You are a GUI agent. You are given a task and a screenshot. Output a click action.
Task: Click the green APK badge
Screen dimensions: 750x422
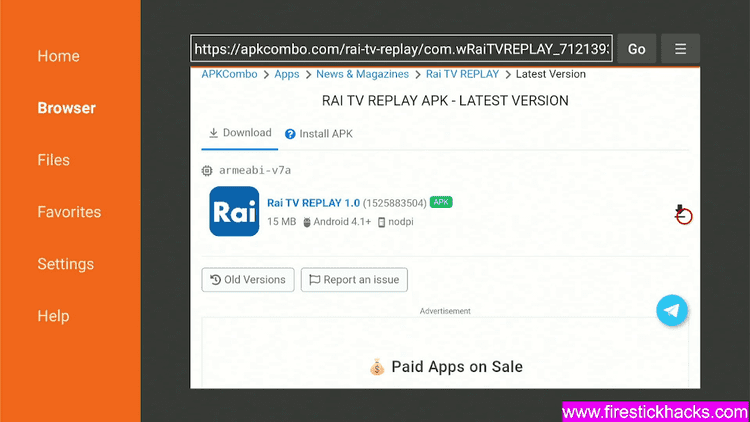click(x=441, y=202)
